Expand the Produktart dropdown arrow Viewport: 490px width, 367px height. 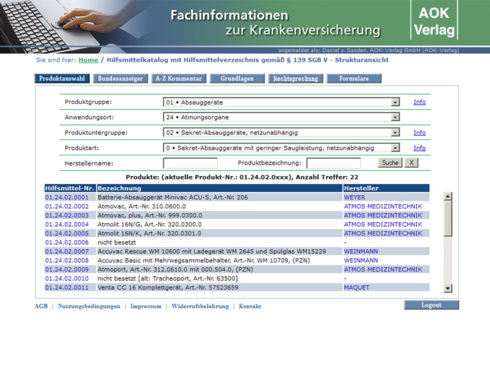pyautogui.click(x=395, y=148)
